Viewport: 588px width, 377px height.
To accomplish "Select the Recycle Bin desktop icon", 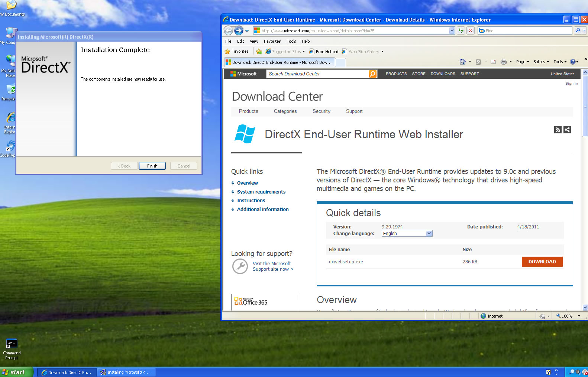I will pyautogui.click(x=9, y=92).
